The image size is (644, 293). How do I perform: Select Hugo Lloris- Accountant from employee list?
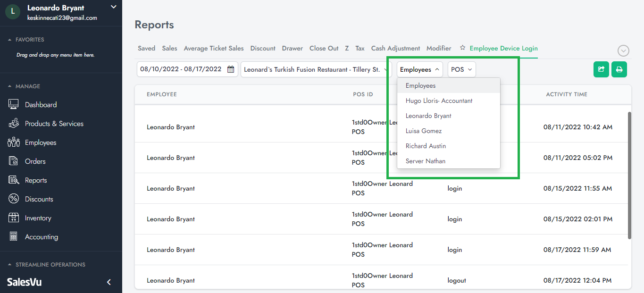click(439, 100)
